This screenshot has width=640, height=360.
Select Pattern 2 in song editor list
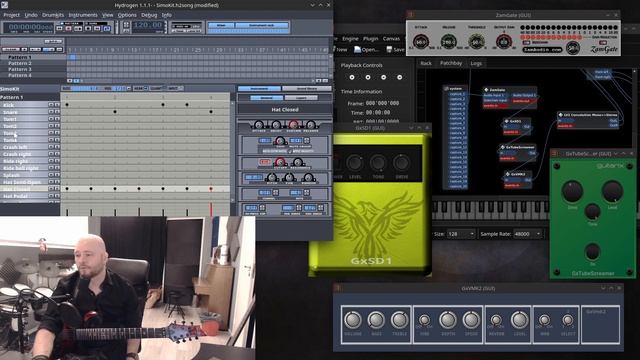(20, 63)
